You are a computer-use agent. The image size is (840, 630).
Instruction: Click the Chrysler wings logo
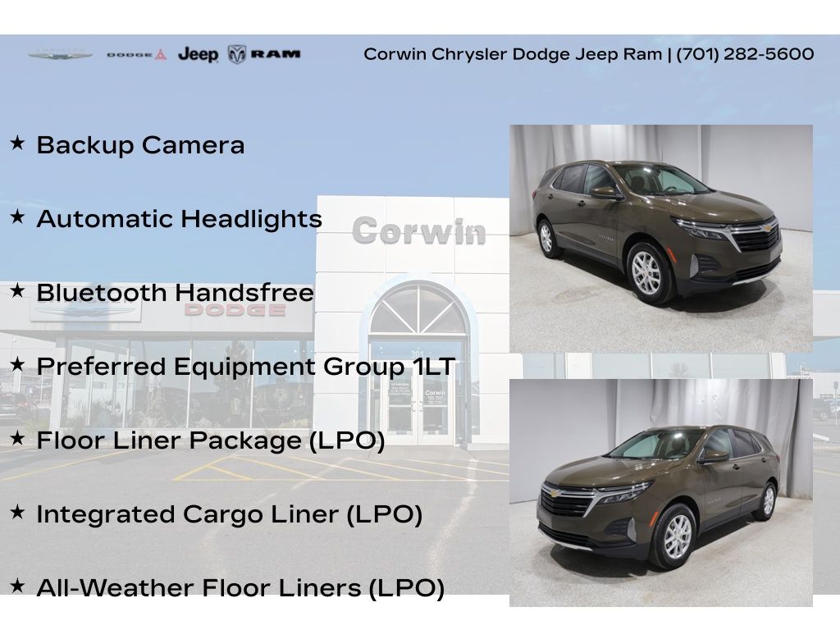[x=60, y=54]
